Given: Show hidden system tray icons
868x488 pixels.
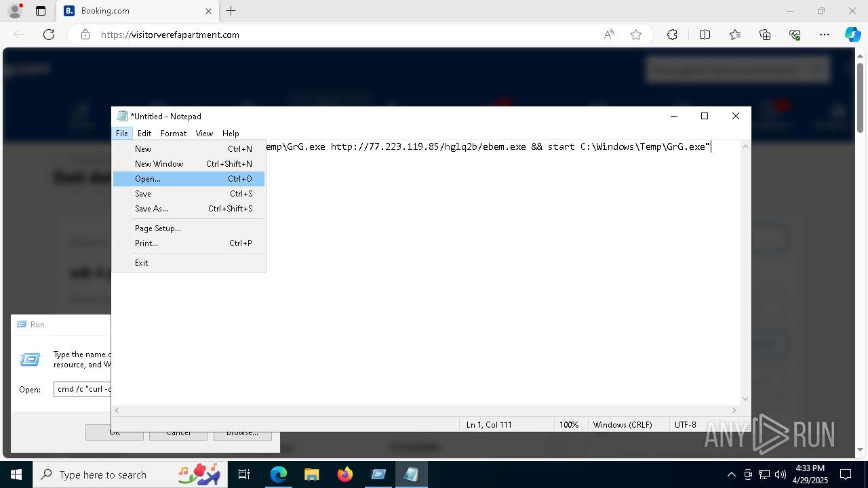Looking at the screenshot, I should [x=731, y=474].
